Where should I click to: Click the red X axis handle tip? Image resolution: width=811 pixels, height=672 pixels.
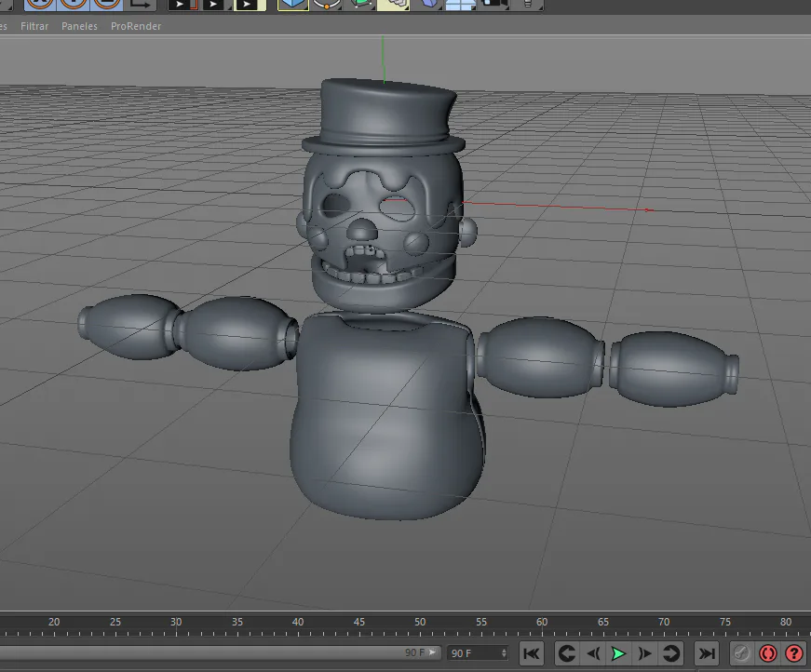(x=650, y=209)
